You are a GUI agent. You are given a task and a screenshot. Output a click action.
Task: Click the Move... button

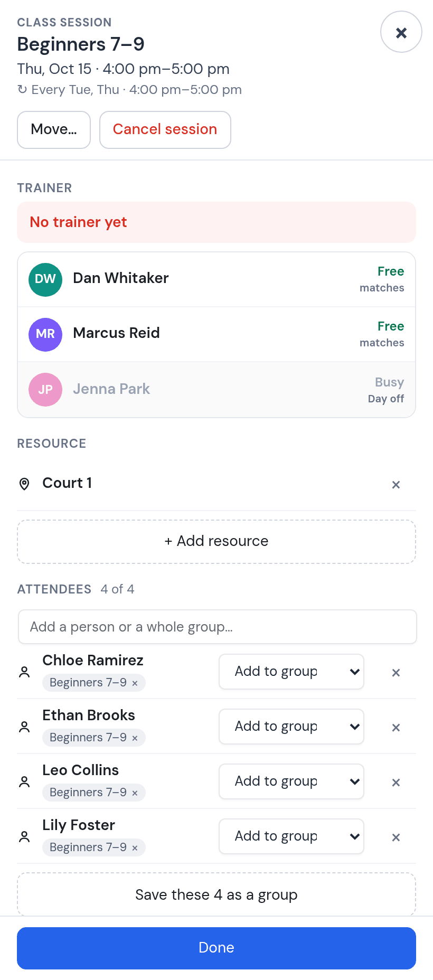[54, 130]
